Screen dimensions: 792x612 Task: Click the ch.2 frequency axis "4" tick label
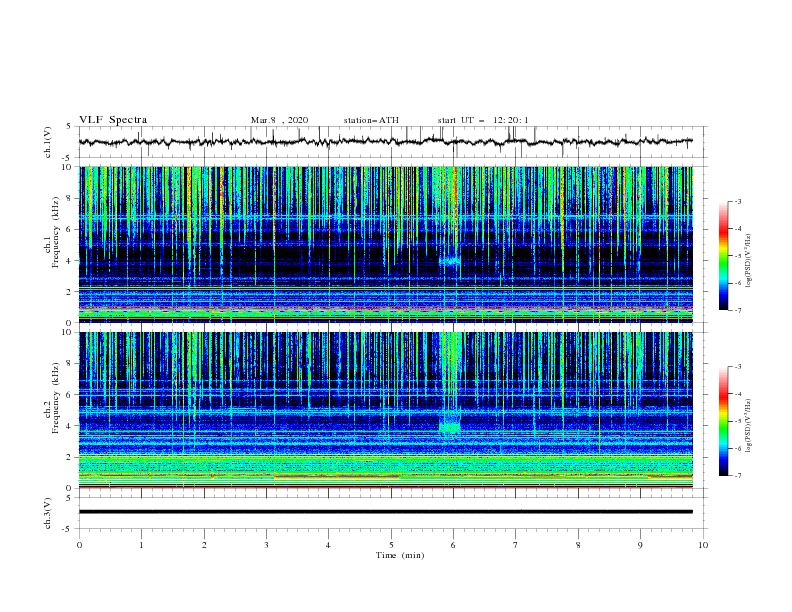click(71, 426)
